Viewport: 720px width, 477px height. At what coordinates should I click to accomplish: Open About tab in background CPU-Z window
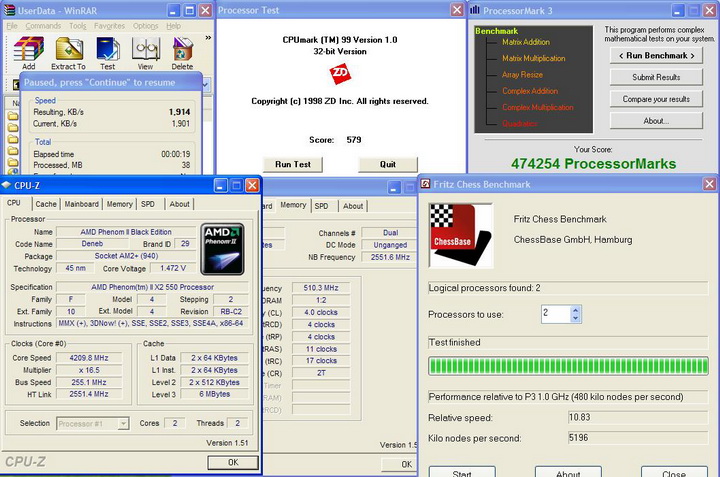[x=353, y=206]
